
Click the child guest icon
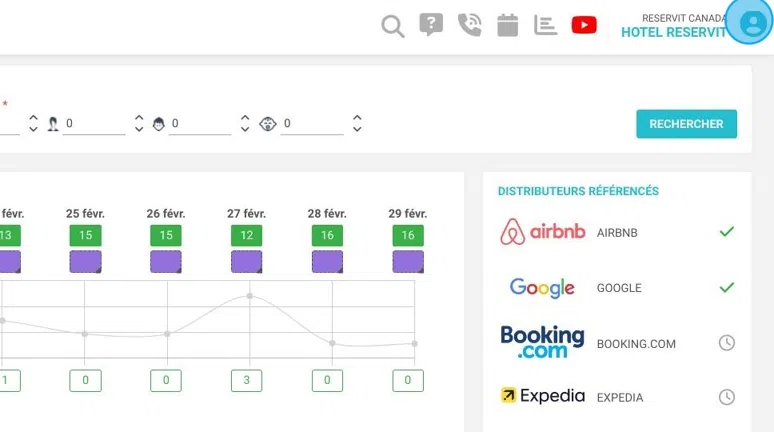tap(158, 123)
